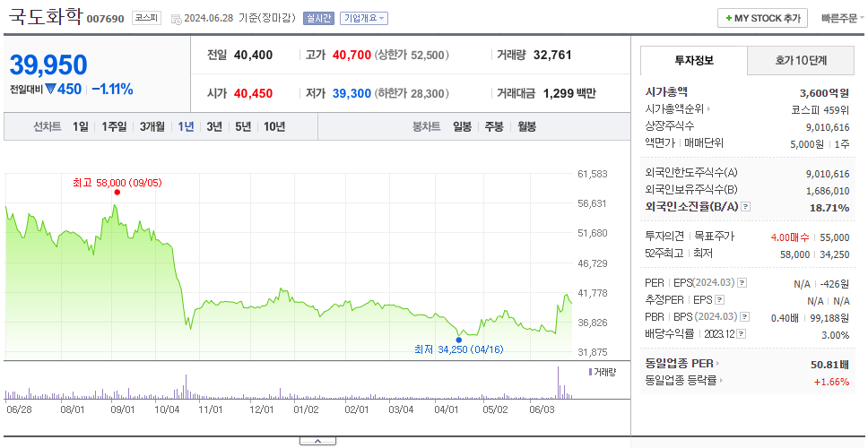
Task: Select the 1주일 line chart period
Action: click(x=114, y=126)
